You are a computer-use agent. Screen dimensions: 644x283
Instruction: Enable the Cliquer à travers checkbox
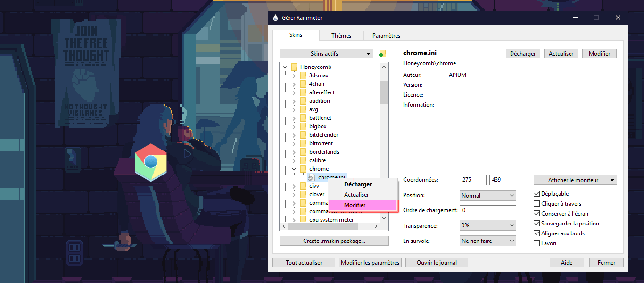pos(537,204)
